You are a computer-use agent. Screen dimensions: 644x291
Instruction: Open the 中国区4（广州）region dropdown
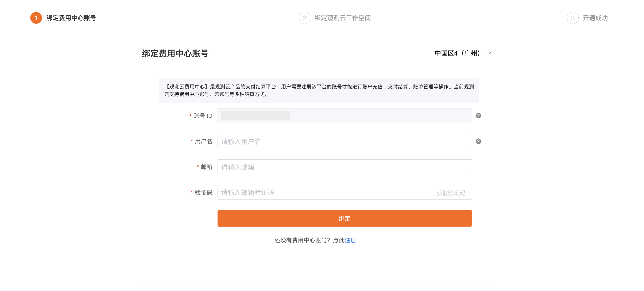(x=463, y=53)
